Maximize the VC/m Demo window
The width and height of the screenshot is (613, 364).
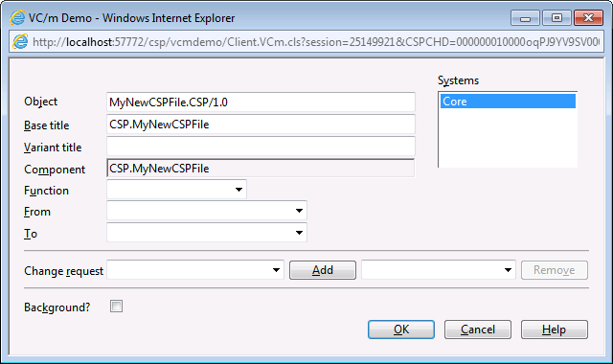pos(556,18)
